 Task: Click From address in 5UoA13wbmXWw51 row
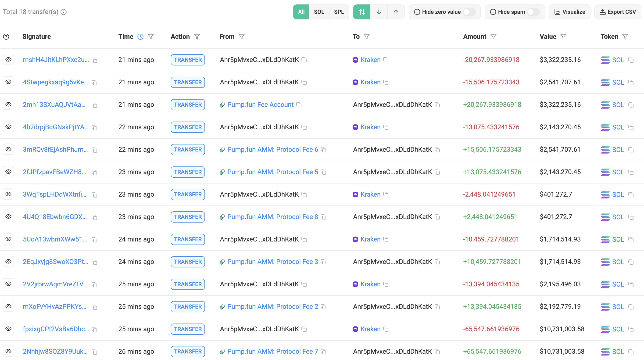259,239
